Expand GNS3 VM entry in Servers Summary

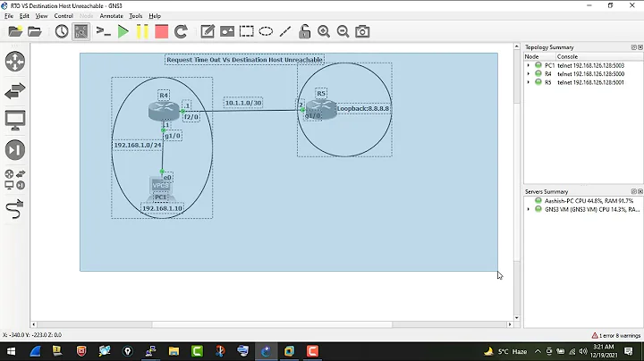pos(529,209)
